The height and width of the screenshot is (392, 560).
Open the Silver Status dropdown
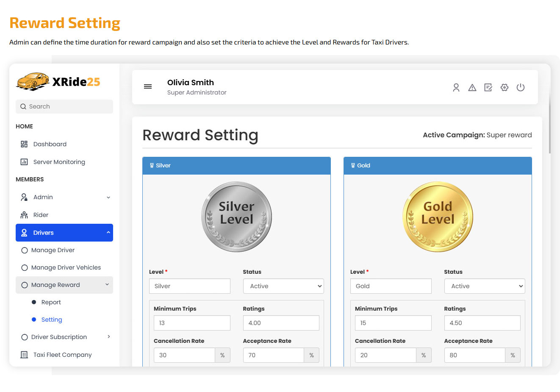(283, 286)
